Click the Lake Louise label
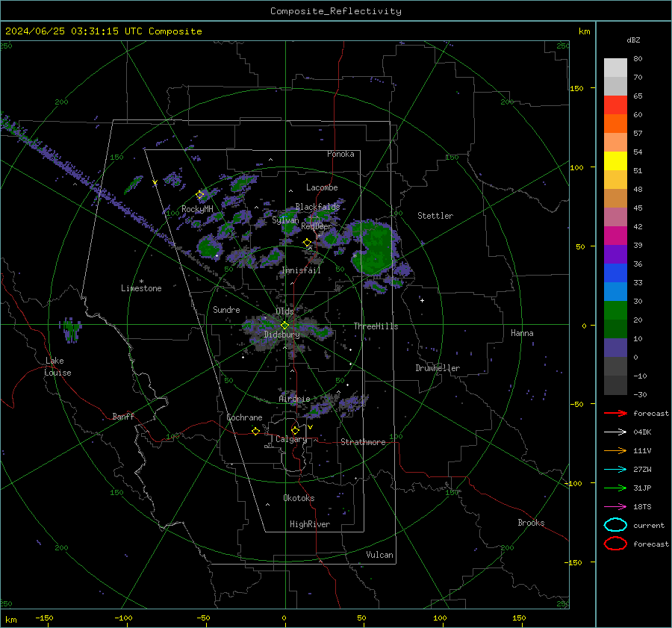The image size is (672, 628). point(57,367)
